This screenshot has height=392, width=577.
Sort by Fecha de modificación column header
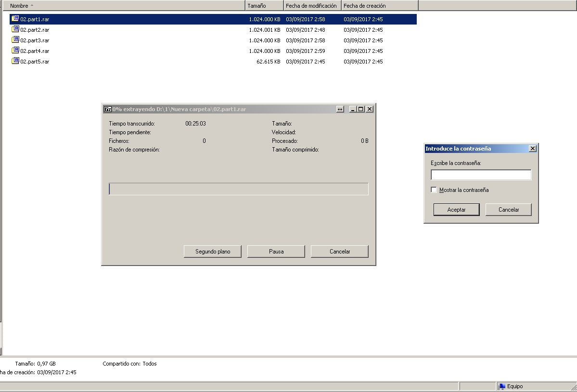pyautogui.click(x=312, y=5)
